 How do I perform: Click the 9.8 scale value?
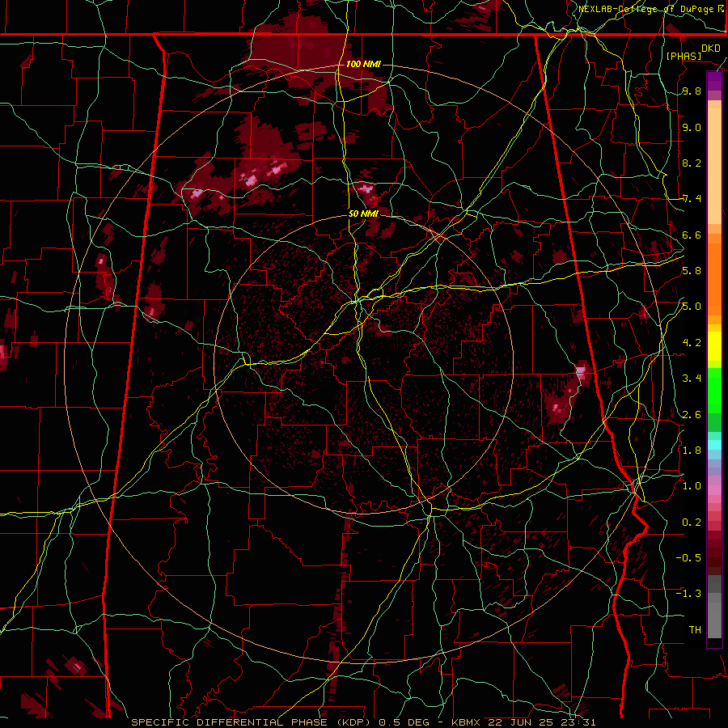tap(692, 91)
